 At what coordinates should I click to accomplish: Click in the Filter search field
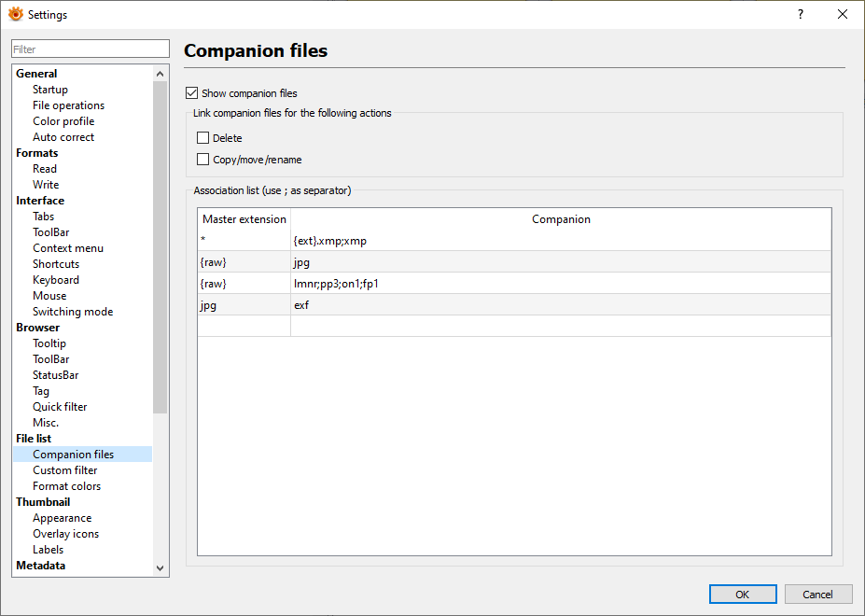click(x=90, y=49)
